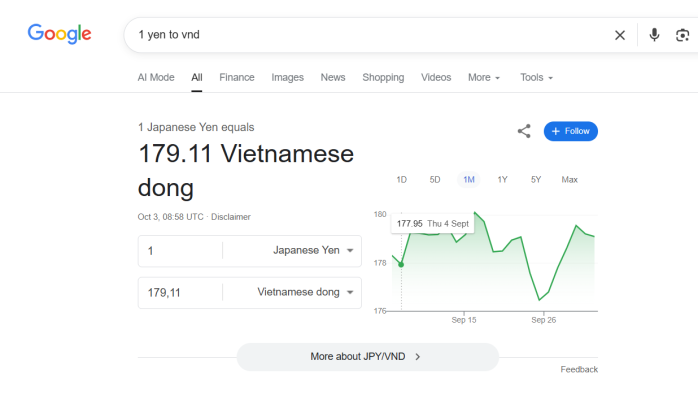The image size is (698, 400).
Task: Switch chart to 1Y range
Action: [x=503, y=180]
